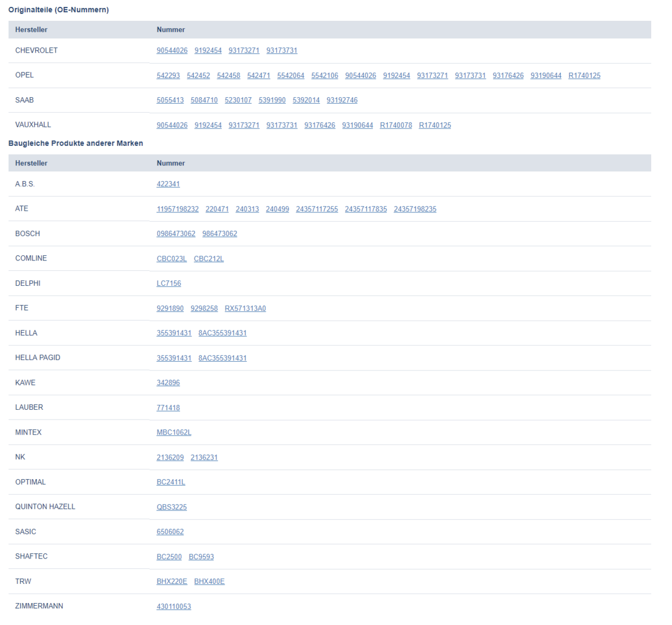Open Vauxhall number R1740078
The height and width of the screenshot is (625, 672).
coord(395,125)
